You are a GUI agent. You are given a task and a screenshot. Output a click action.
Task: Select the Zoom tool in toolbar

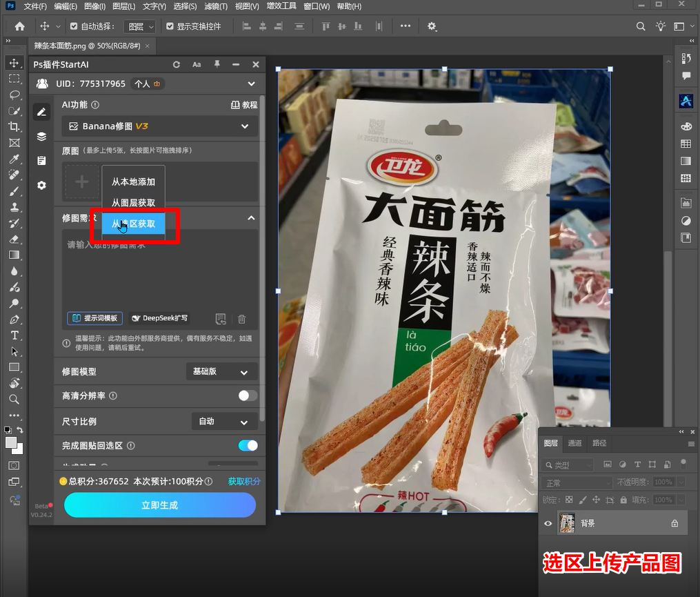(14, 399)
